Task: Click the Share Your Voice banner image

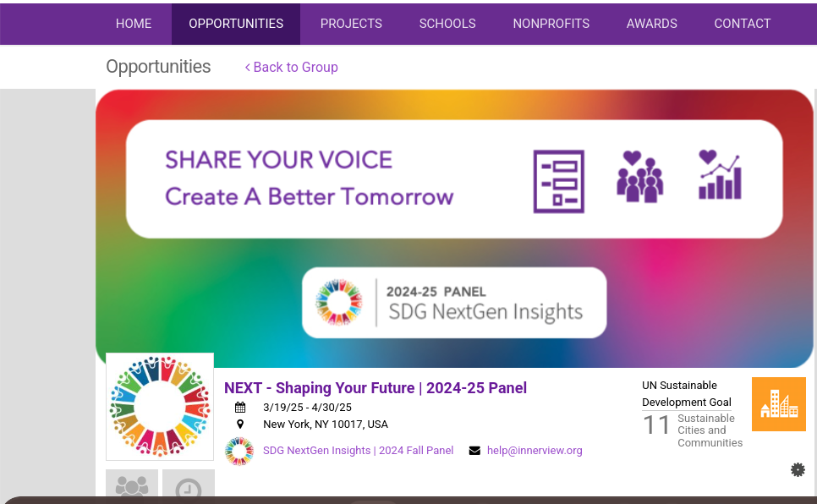Action: [x=454, y=228]
